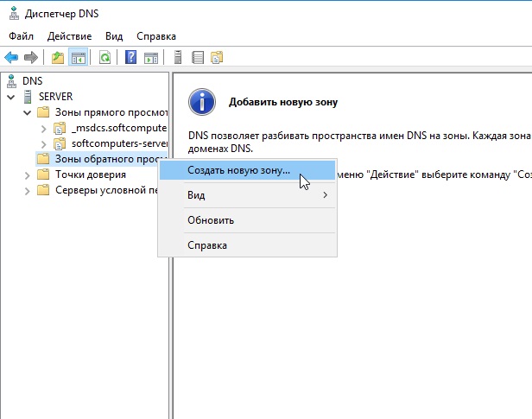Click the Up one level folder icon

click(x=58, y=58)
